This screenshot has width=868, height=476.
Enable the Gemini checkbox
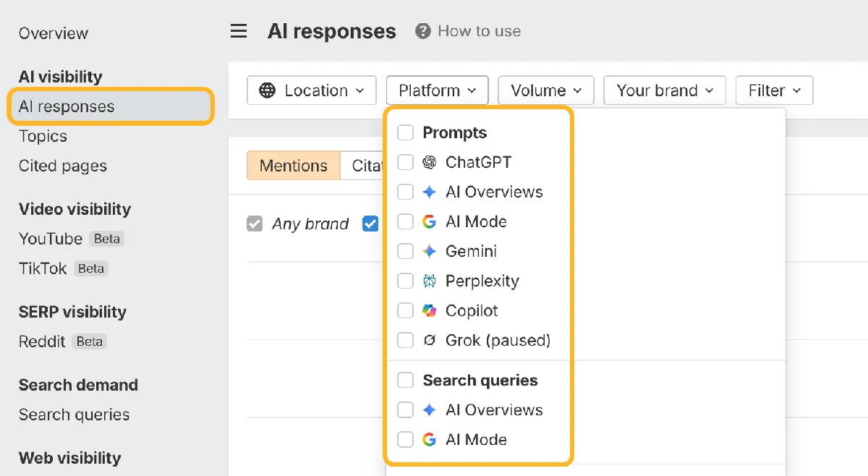(x=406, y=251)
